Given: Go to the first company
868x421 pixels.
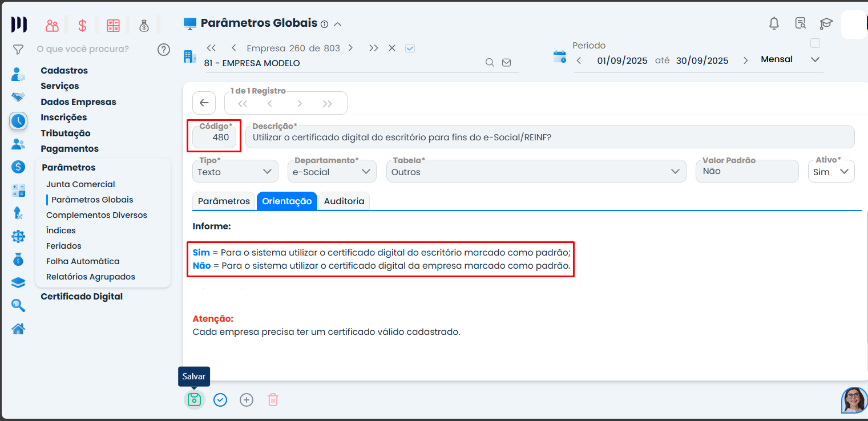Looking at the screenshot, I should pyautogui.click(x=212, y=48).
